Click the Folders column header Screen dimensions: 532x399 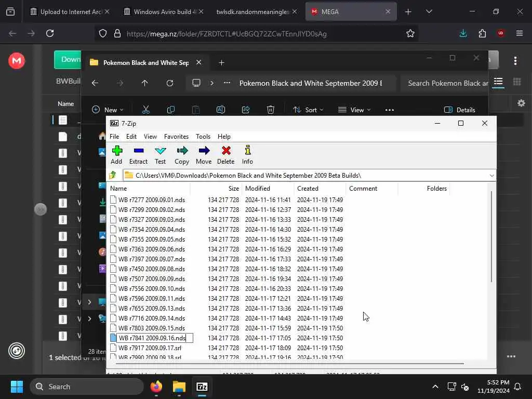point(424,188)
